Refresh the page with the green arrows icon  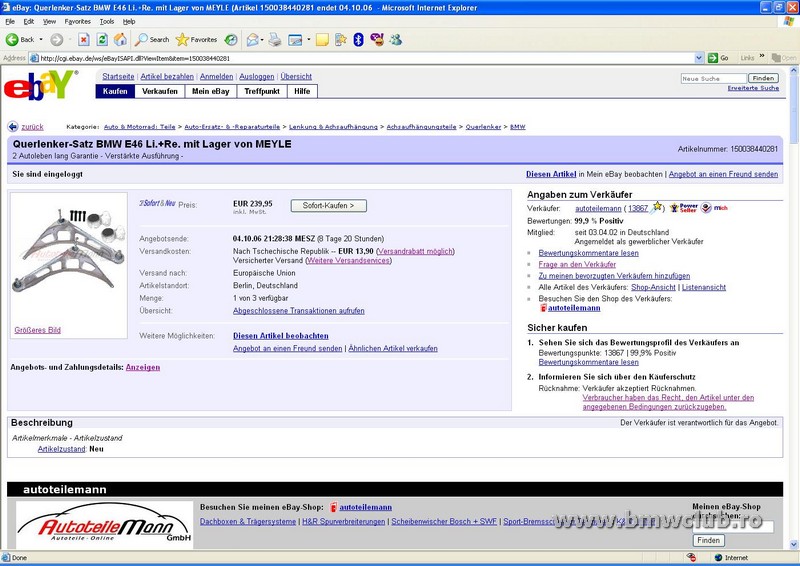tap(102, 40)
